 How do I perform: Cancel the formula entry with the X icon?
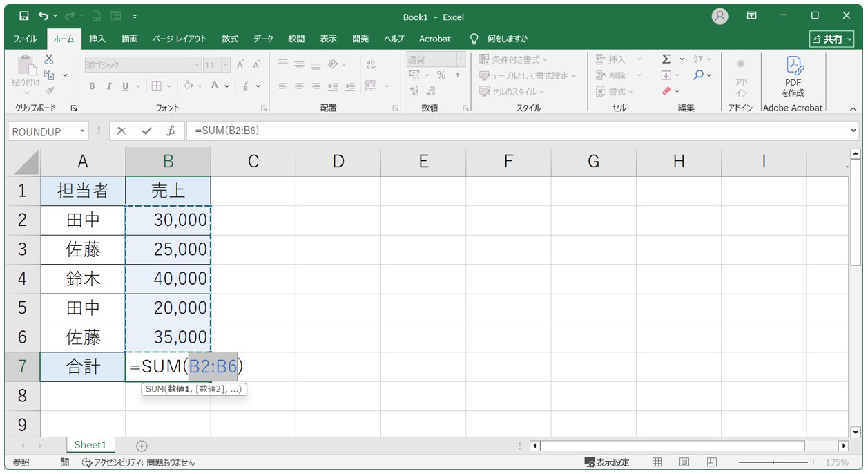[122, 131]
